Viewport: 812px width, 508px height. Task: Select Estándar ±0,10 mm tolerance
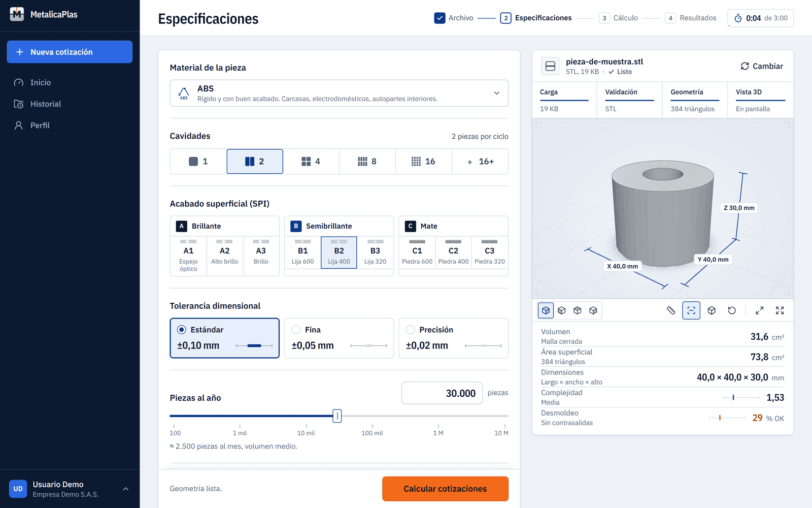[224, 338]
